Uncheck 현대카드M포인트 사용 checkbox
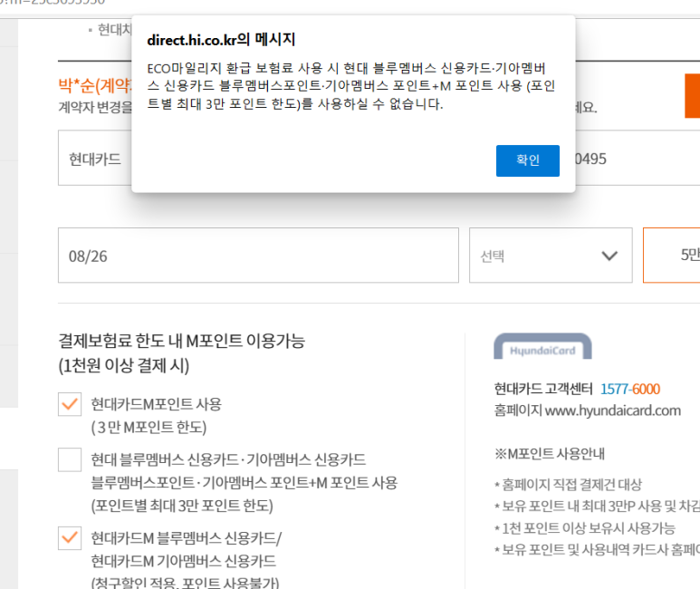Viewport: 700px width, 589px height. tap(70, 404)
